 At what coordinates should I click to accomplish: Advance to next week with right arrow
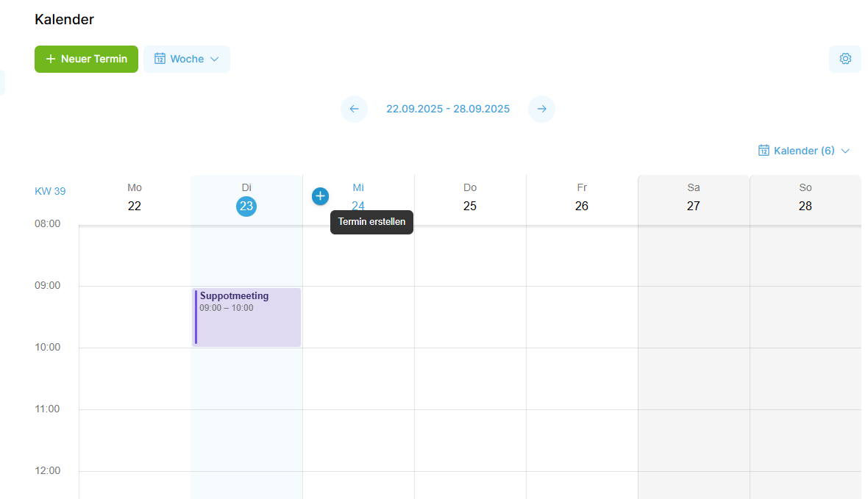click(542, 109)
